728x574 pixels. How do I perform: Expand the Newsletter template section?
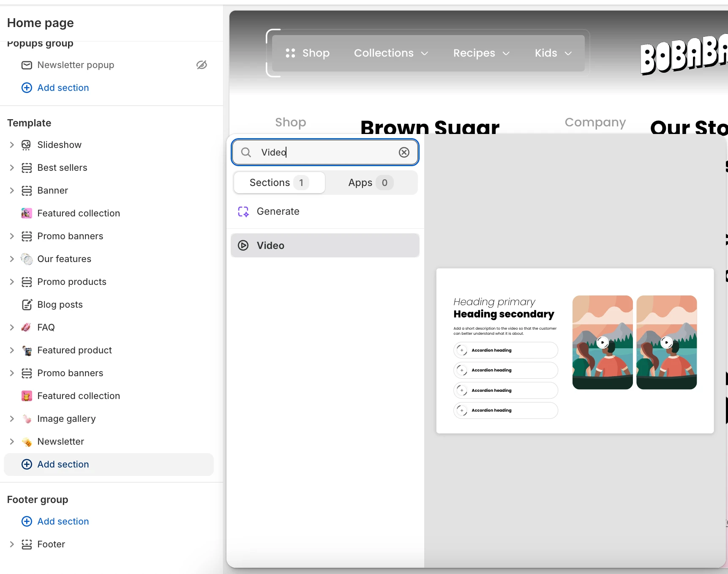(x=12, y=442)
